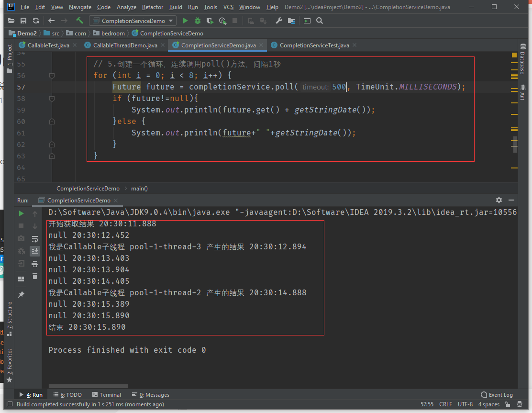
Task: Click the console horizontal scrollbar
Action: 88,386
